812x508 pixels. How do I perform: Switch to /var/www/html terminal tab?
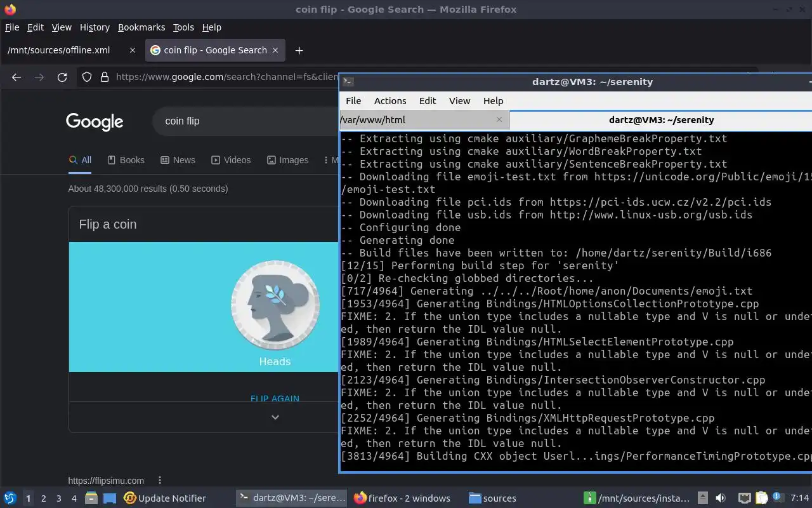424,119
